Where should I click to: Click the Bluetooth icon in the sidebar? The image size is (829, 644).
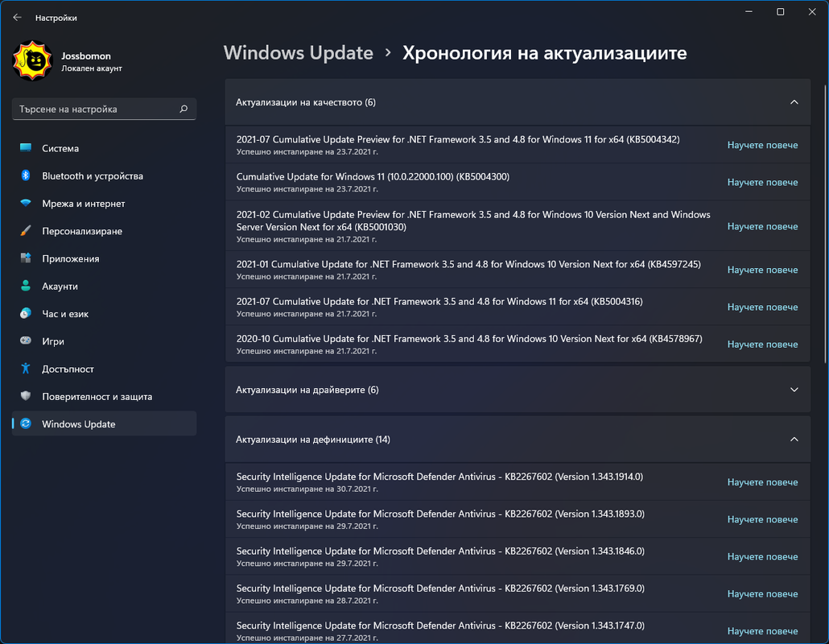[26, 175]
